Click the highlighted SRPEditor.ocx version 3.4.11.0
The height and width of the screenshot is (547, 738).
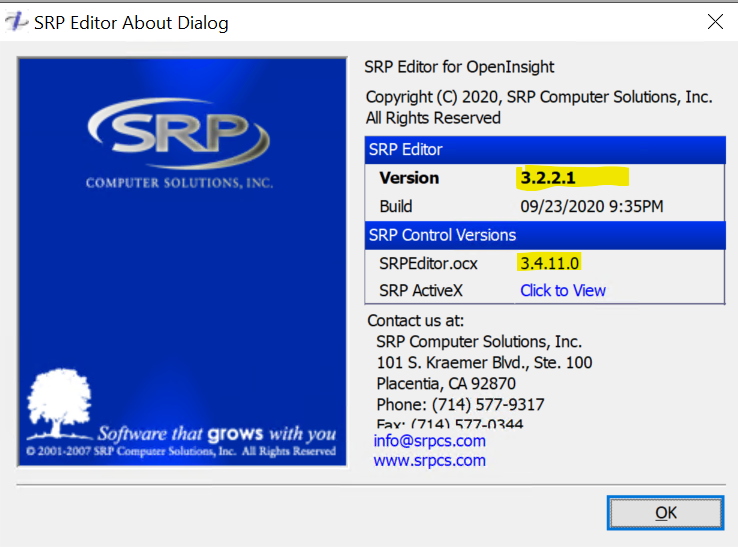point(549,263)
